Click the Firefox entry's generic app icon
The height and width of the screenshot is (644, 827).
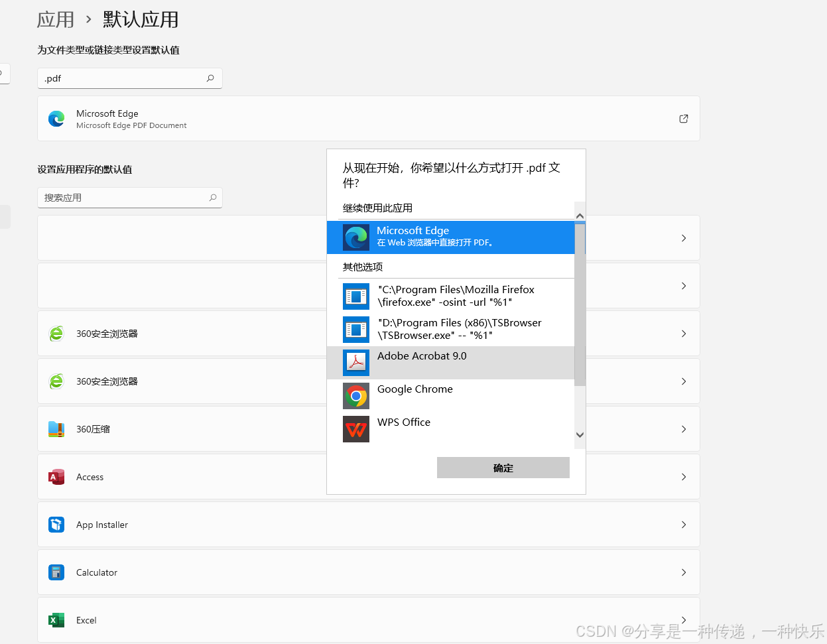click(x=356, y=296)
